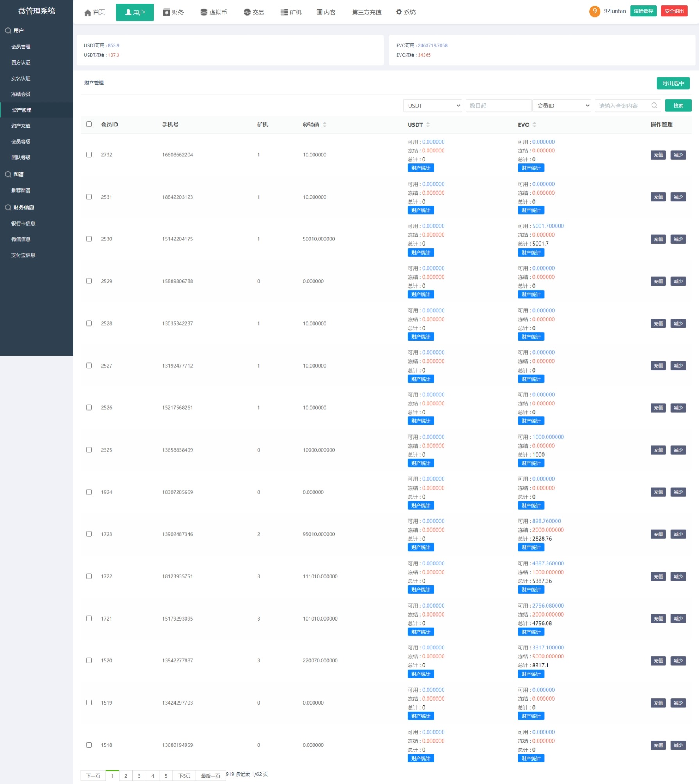Open EVO 财产统计 for member 1722
The image size is (699, 784).
pyautogui.click(x=531, y=590)
